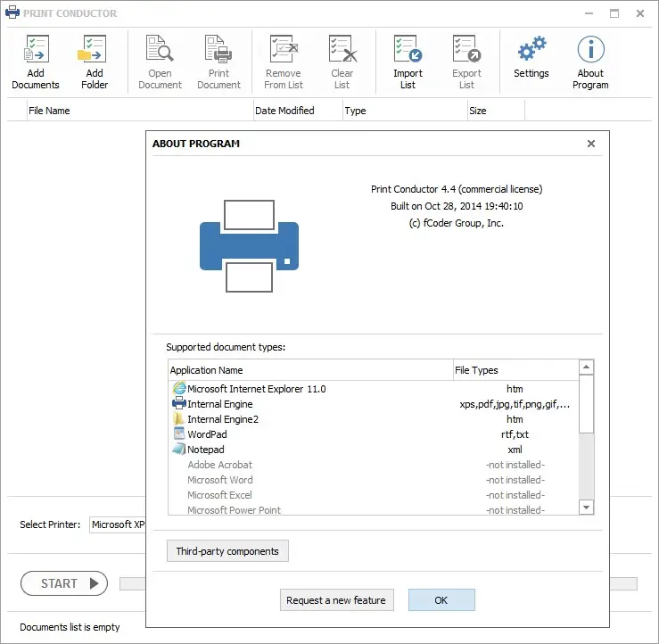Select the Microsoft Excel row
659x644 pixels.
374,495
